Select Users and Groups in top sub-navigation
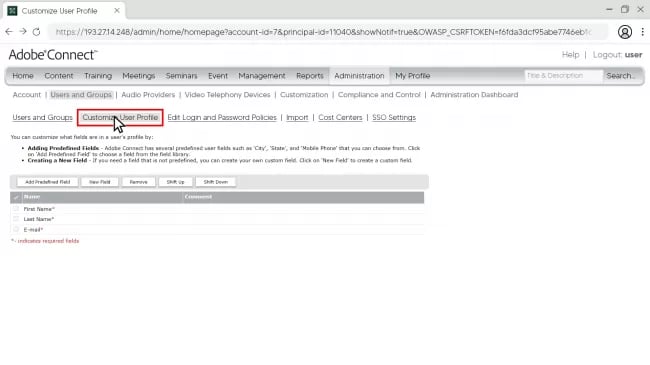The width and height of the screenshot is (650, 365). [x=81, y=95]
